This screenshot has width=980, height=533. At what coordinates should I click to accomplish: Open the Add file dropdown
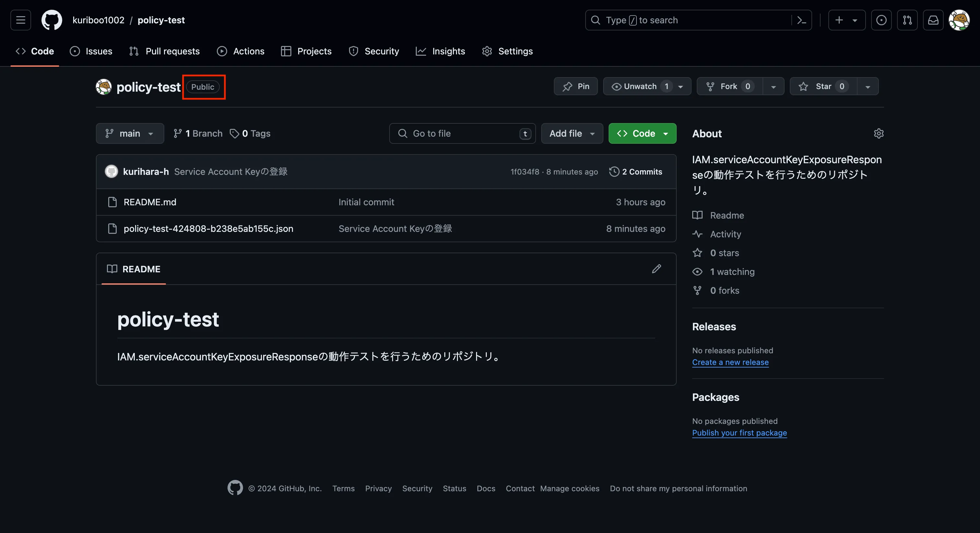click(x=572, y=133)
